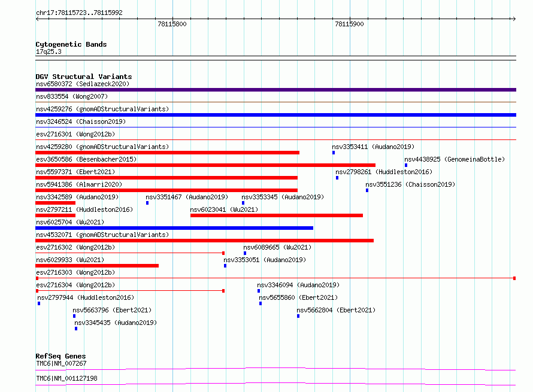The width and height of the screenshot is (533, 392).
Task: Click the esv2716301 (Wong2012b) label
Action: tap(75, 134)
